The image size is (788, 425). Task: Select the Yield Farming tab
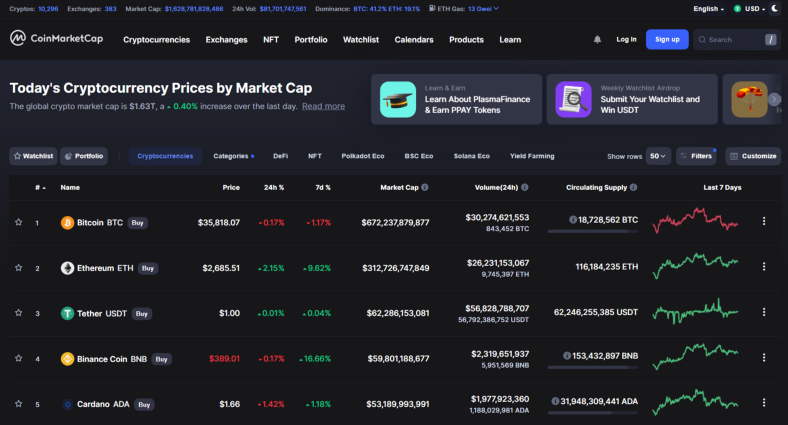(x=532, y=156)
